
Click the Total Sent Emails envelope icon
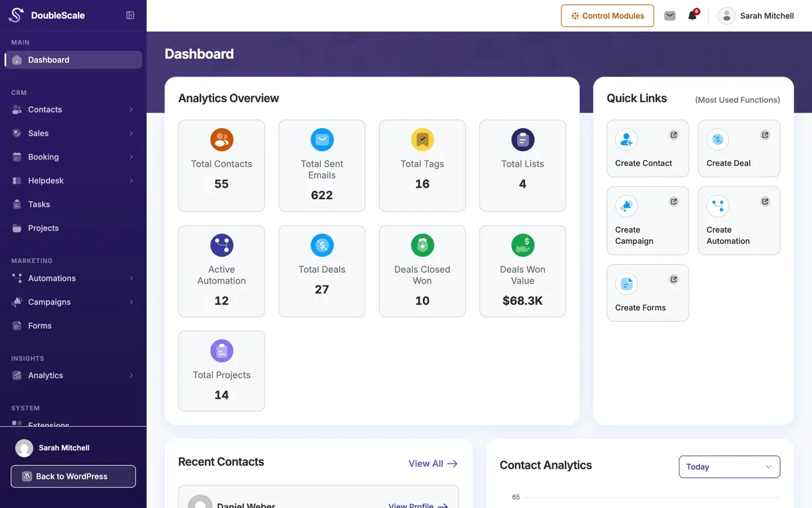pos(322,140)
